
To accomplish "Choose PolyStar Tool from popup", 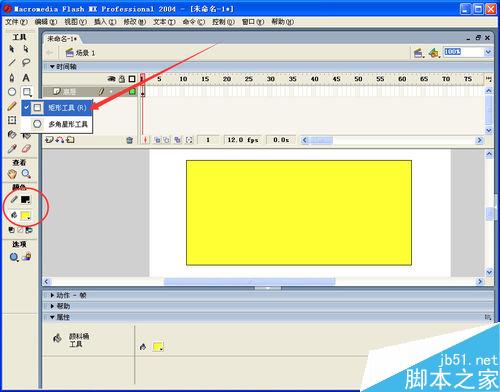I will click(57, 124).
